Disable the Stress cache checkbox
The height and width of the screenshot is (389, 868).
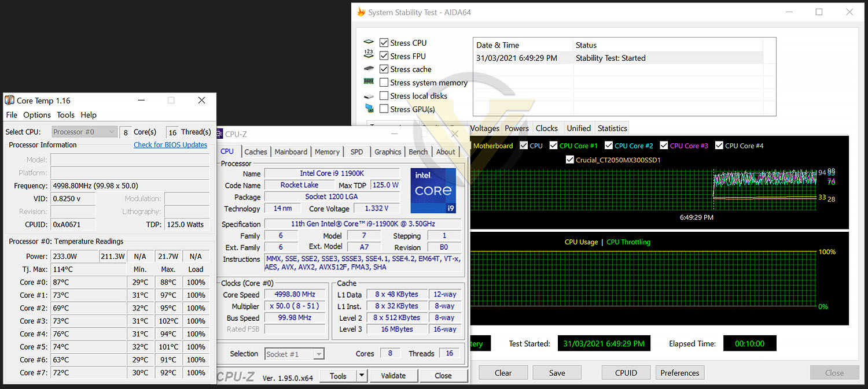(x=384, y=69)
